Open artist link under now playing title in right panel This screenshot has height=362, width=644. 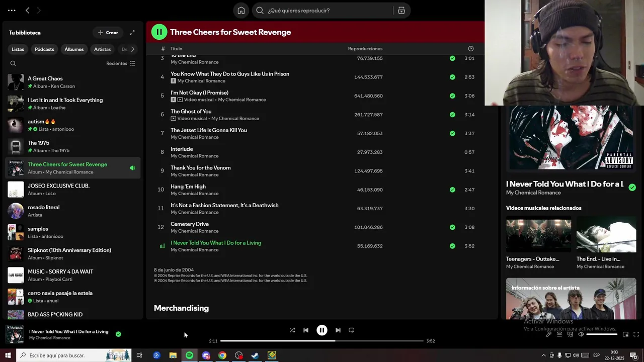point(533,193)
